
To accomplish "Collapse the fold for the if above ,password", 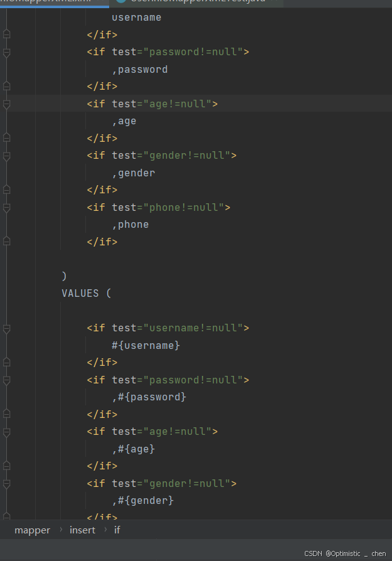I will pos(6,53).
